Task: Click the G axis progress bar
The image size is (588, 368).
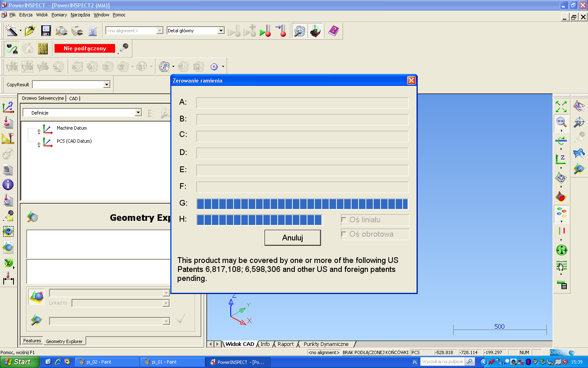Action: coord(302,204)
